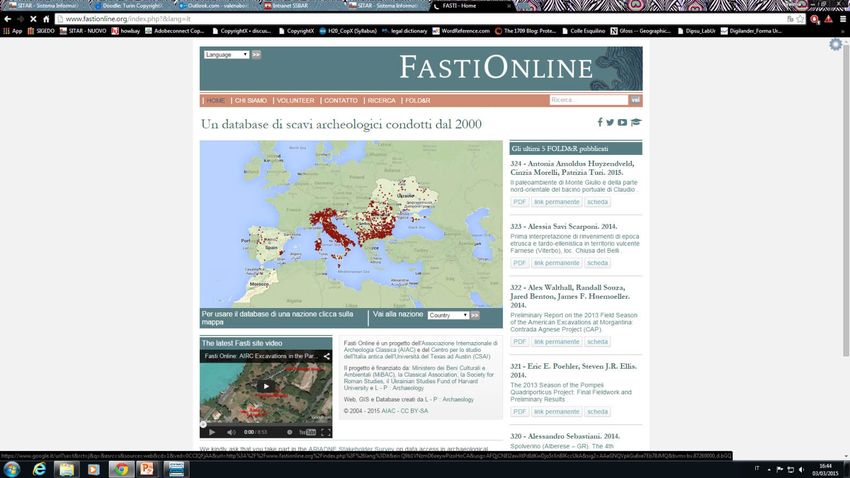850x478 pixels.
Task: Open PDF for article 323
Action: pos(519,263)
